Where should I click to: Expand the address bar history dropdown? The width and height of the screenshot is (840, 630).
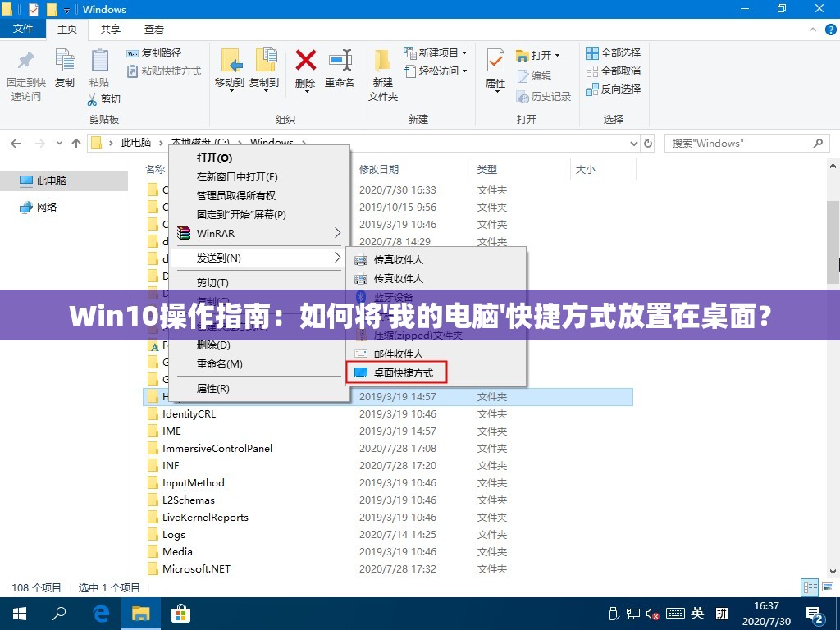point(634,143)
